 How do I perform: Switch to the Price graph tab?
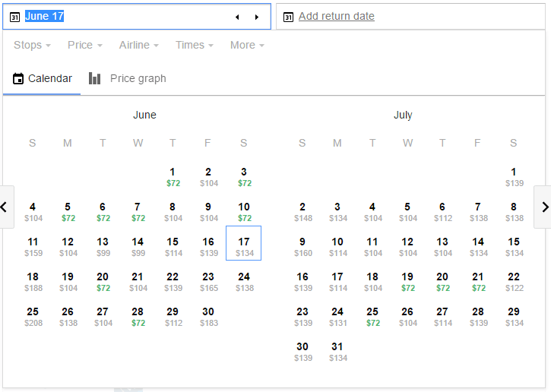tap(138, 78)
